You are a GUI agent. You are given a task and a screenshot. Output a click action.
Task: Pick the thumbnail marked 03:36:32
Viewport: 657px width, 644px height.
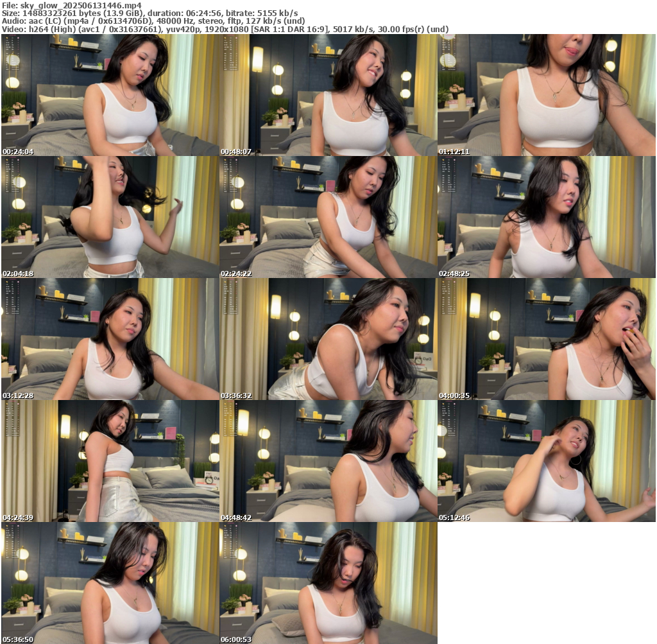point(328,339)
